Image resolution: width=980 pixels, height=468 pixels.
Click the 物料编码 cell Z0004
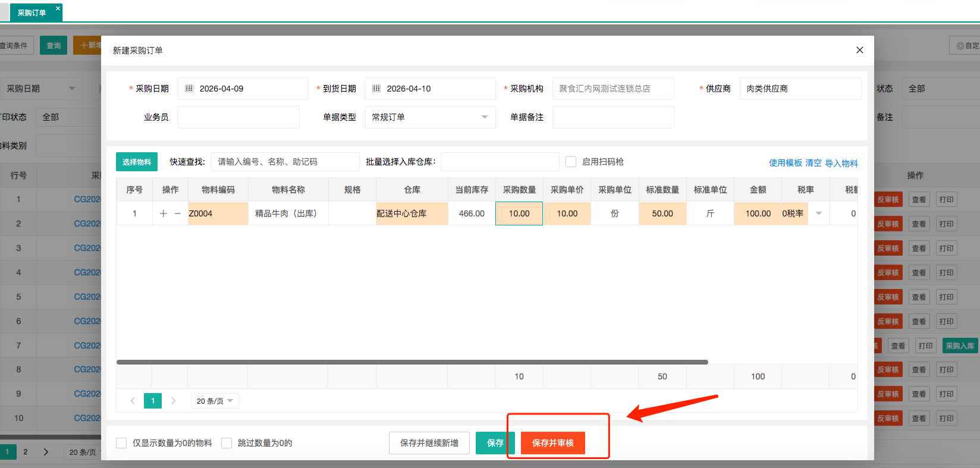point(218,213)
